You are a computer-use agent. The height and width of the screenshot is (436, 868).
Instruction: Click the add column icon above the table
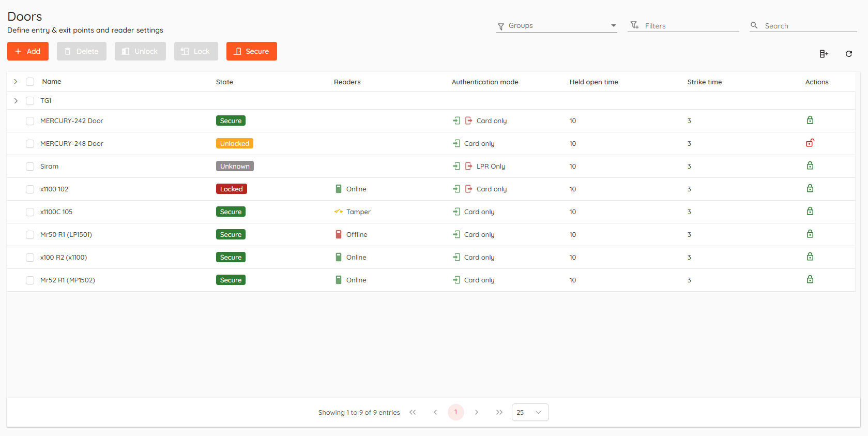coord(824,54)
